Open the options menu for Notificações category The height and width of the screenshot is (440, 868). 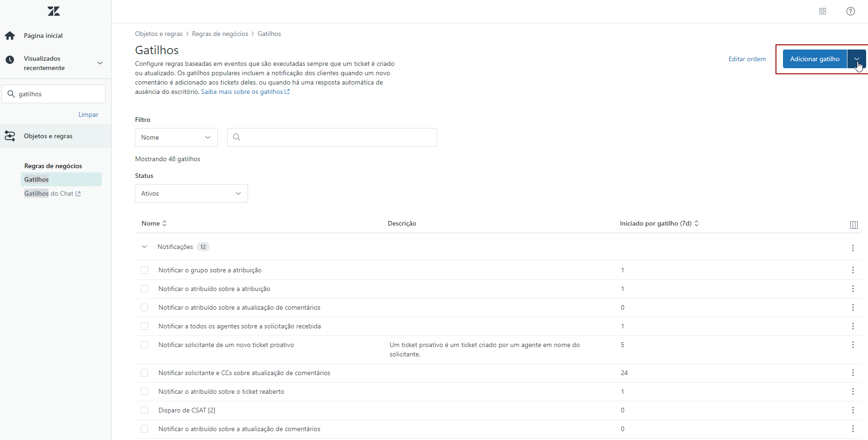853,248
